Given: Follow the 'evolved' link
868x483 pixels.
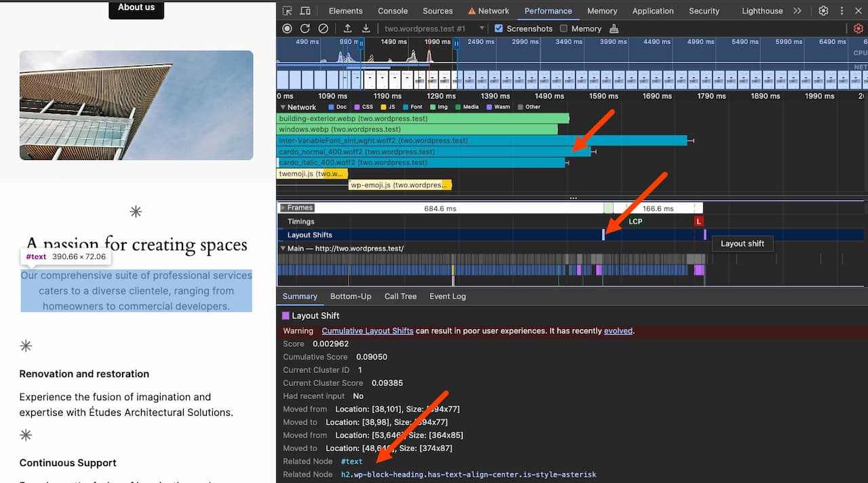Looking at the screenshot, I should coord(618,331).
